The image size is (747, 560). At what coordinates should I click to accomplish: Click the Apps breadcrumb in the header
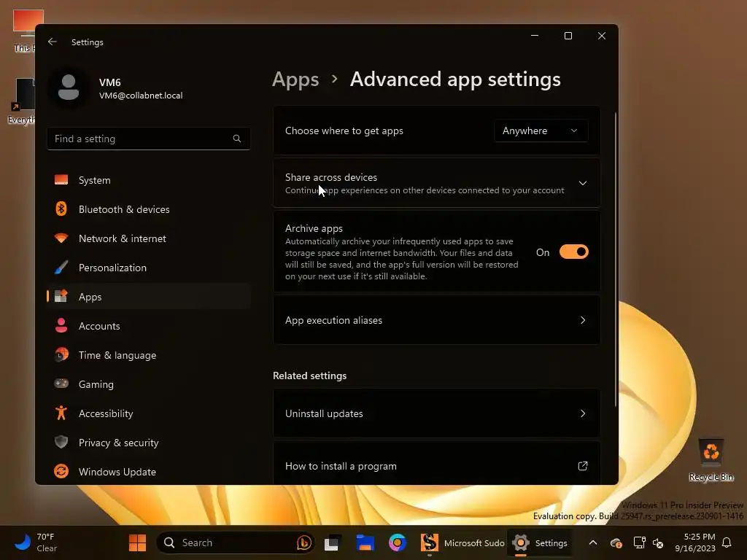[295, 79]
